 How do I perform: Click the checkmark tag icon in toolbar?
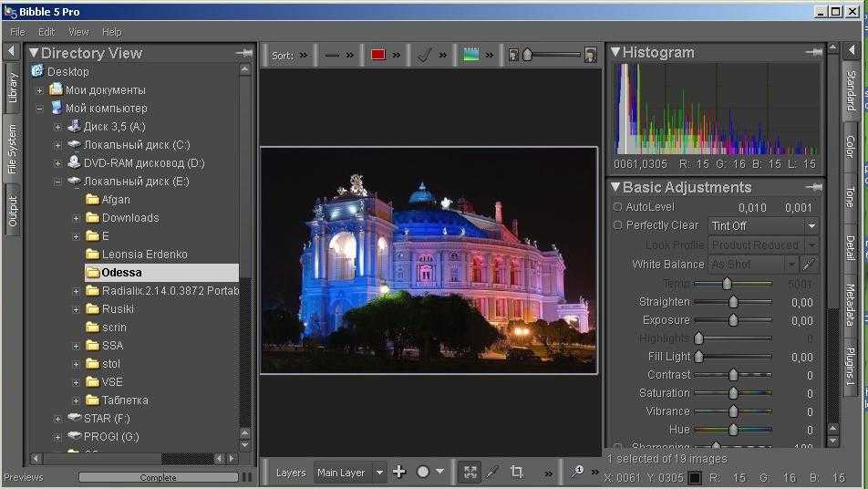click(x=424, y=55)
